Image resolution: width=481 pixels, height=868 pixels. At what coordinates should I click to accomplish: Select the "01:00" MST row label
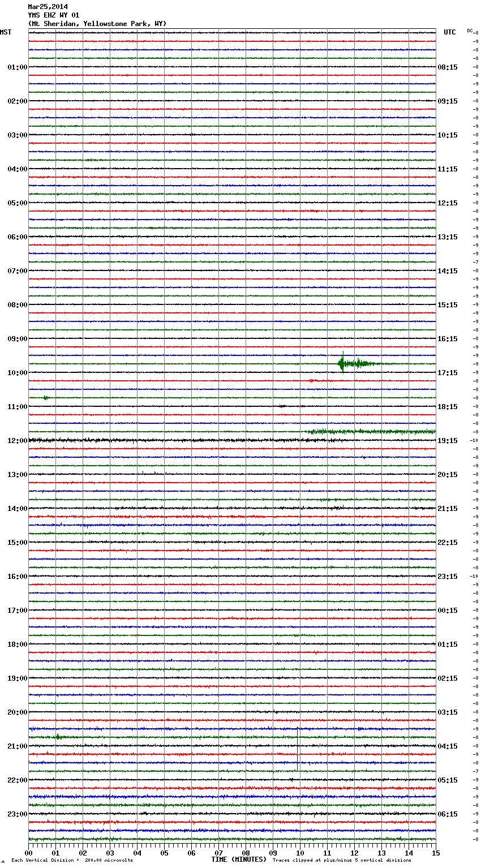18,67
